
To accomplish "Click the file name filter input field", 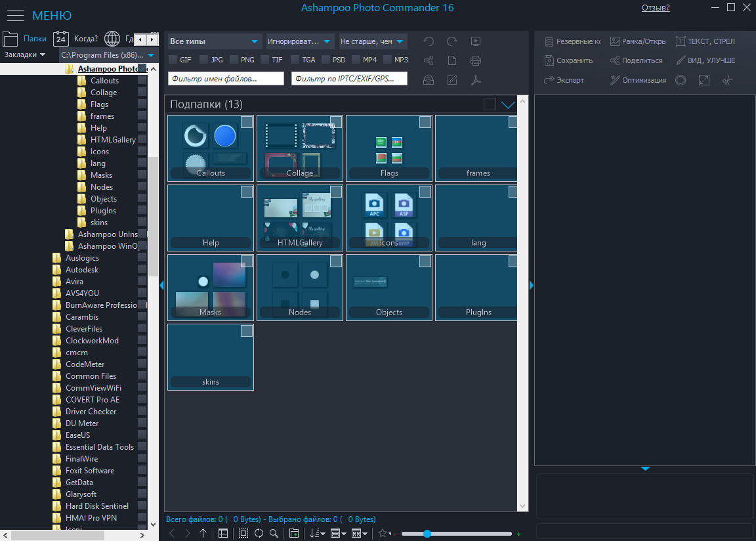I will coord(226,79).
